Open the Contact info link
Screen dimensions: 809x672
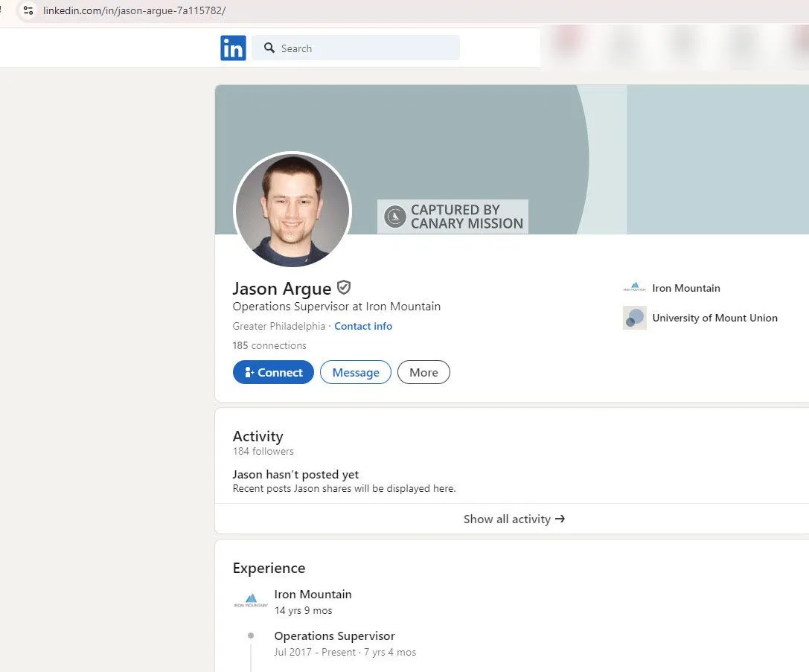363,326
